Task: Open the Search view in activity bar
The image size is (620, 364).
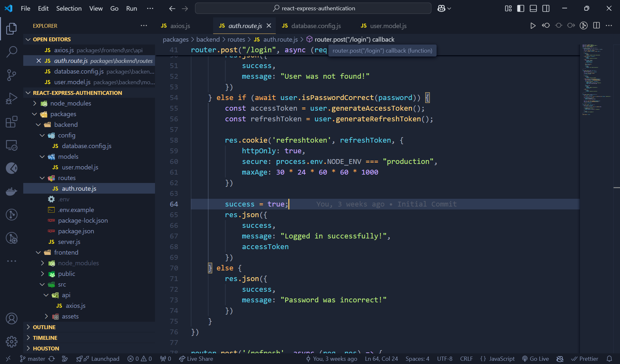Action: click(12, 52)
